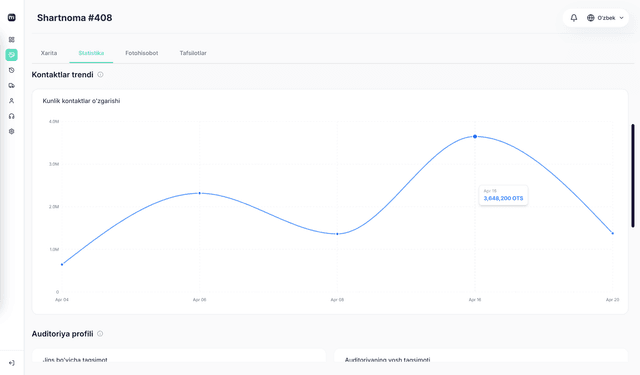Click the Apr 04 x-axis label

pos(62,300)
